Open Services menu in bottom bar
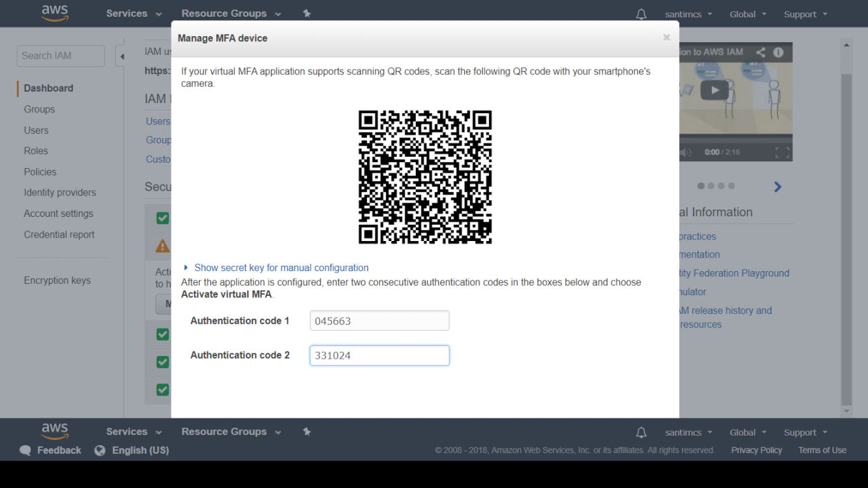868x488 pixels. point(134,432)
